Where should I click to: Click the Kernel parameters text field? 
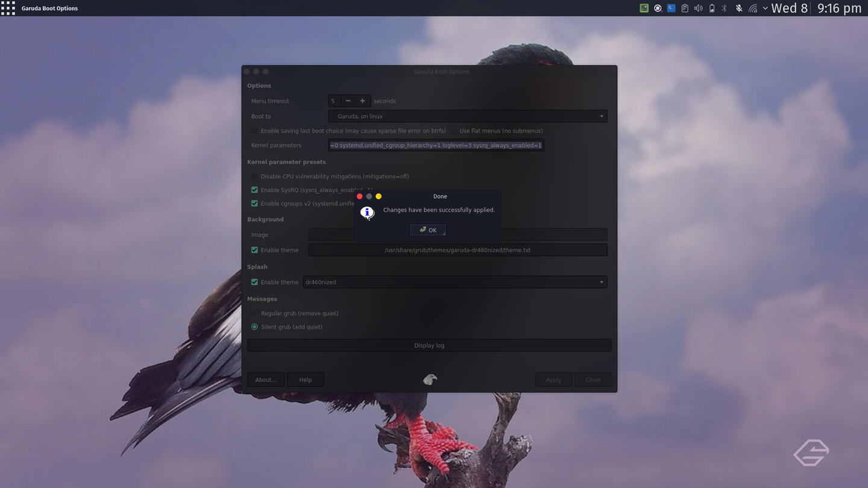point(436,145)
